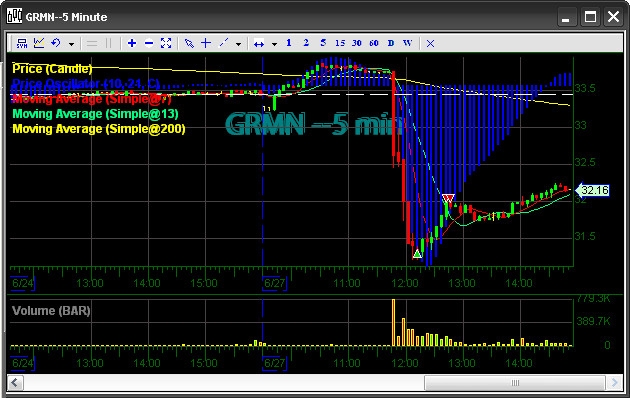630x398 pixels.
Task: Select the 60 minute interval
Action: coord(374,43)
